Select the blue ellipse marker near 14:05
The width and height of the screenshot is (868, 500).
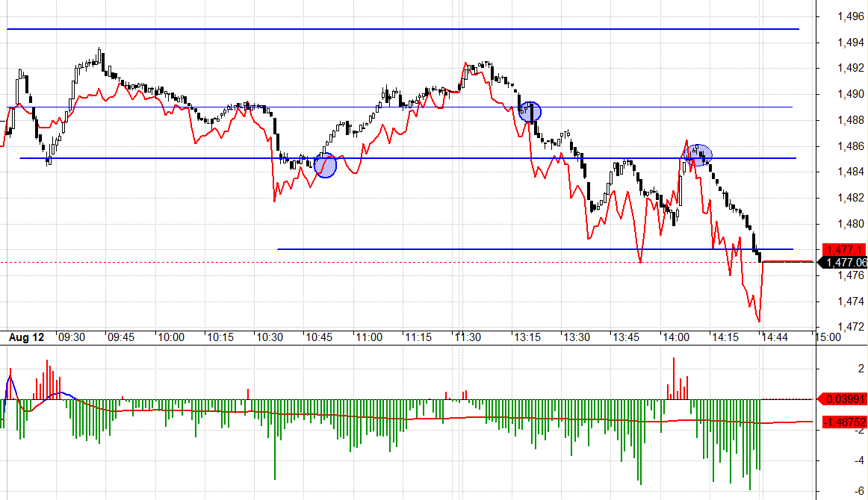tap(698, 155)
